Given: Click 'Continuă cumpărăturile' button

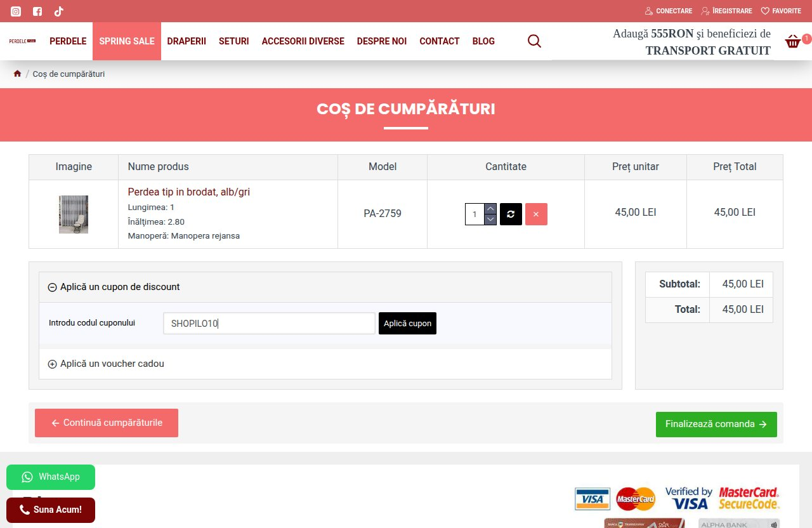Looking at the screenshot, I should tap(107, 423).
